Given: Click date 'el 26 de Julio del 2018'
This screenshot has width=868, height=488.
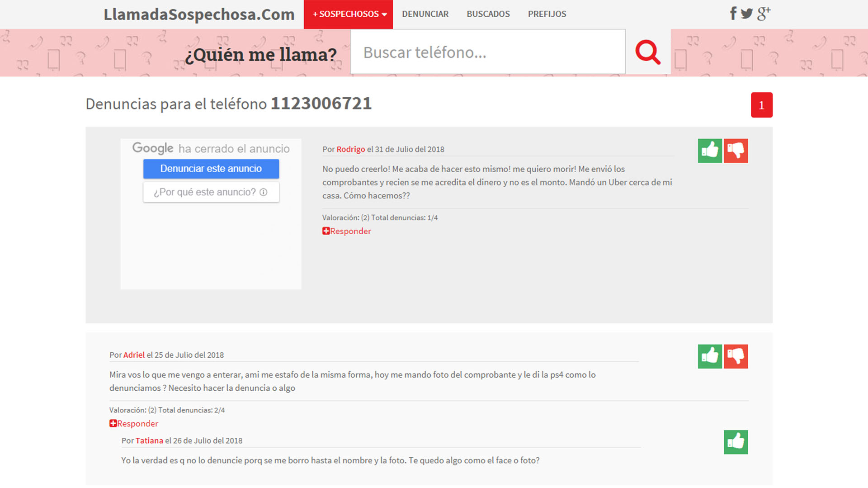Looking at the screenshot, I should [203, 441].
